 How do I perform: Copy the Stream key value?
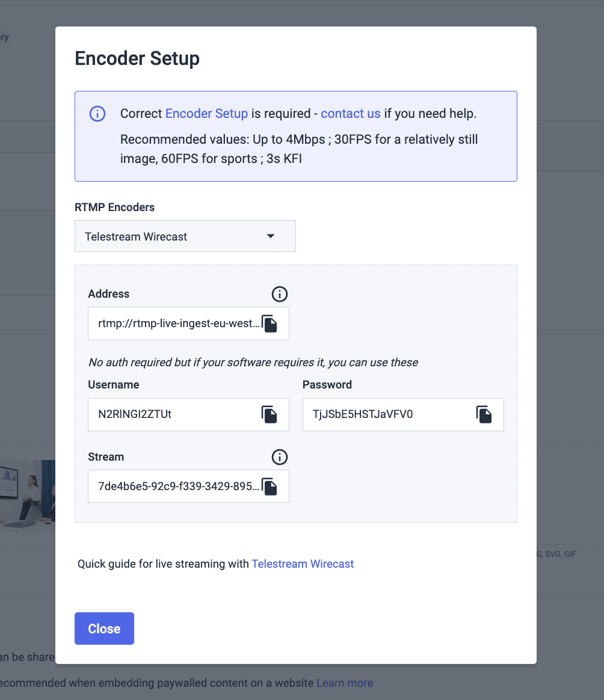pos(270,487)
